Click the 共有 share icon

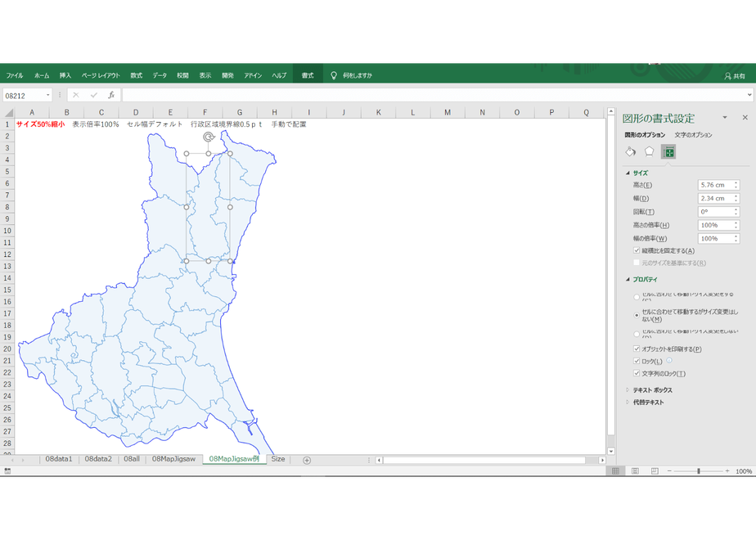tap(735, 76)
